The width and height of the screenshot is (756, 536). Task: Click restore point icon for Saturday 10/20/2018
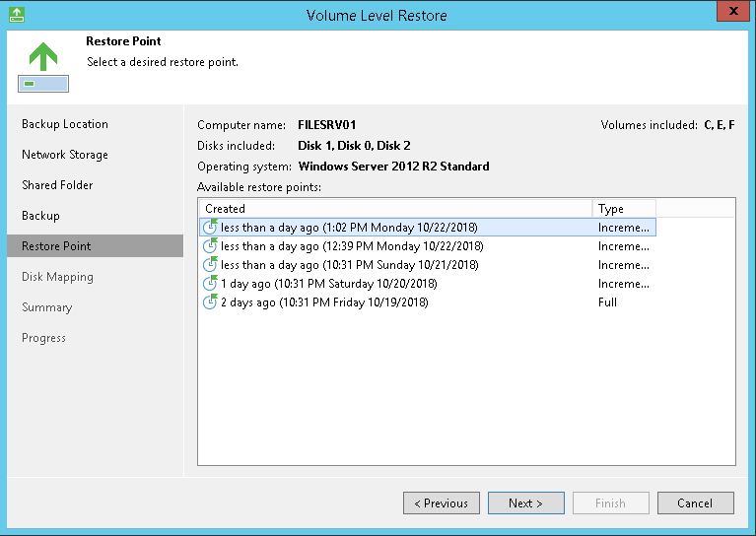click(210, 284)
